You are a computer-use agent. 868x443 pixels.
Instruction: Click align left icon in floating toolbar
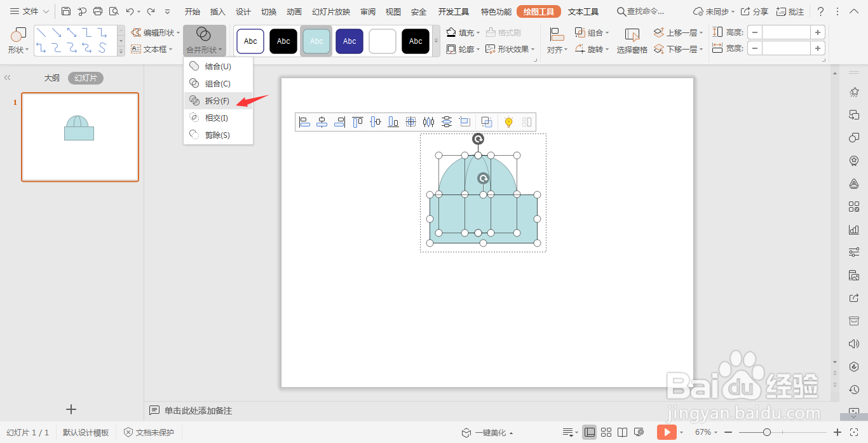304,122
